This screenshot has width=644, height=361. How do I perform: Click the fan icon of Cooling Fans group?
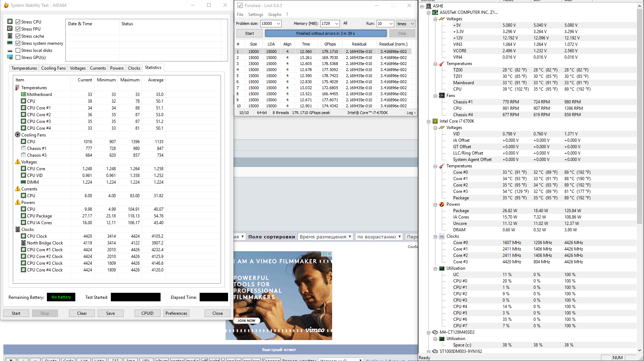click(x=17, y=135)
